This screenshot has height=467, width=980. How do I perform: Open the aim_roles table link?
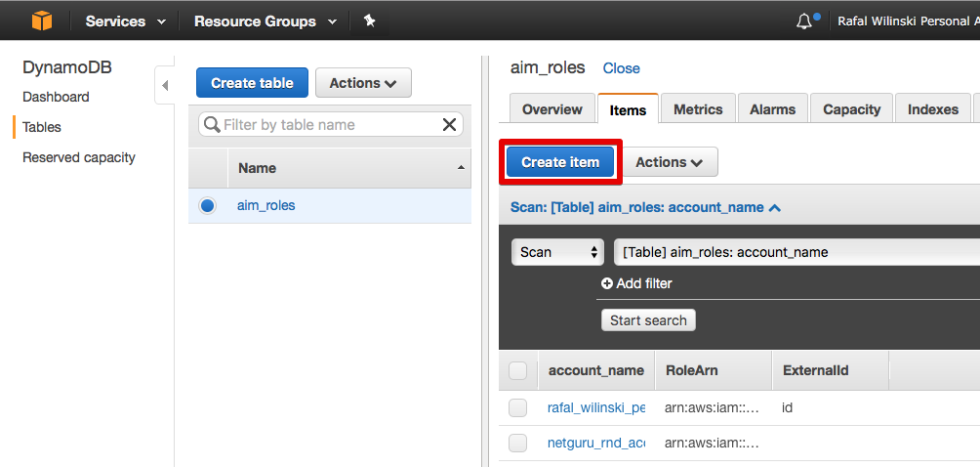[x=265, y=205]
